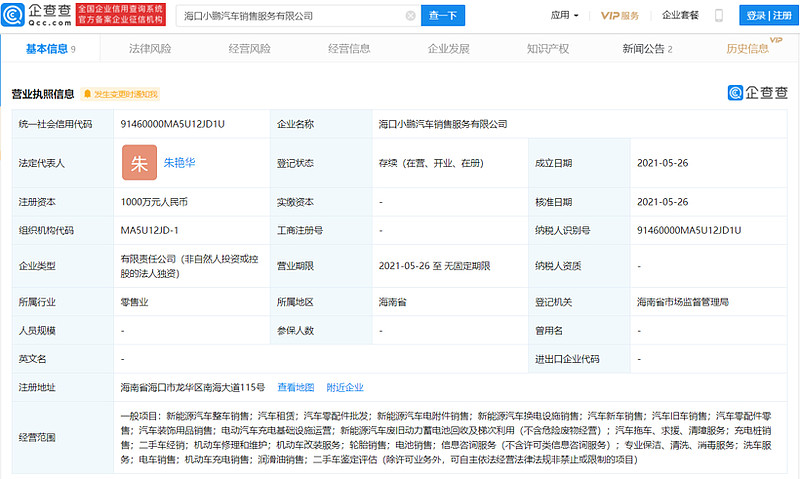Image resolution: width=800 pixels, height=479 pixels.
Task: Click 成立日期 value 2021-05-26
Action: (663, 163)
